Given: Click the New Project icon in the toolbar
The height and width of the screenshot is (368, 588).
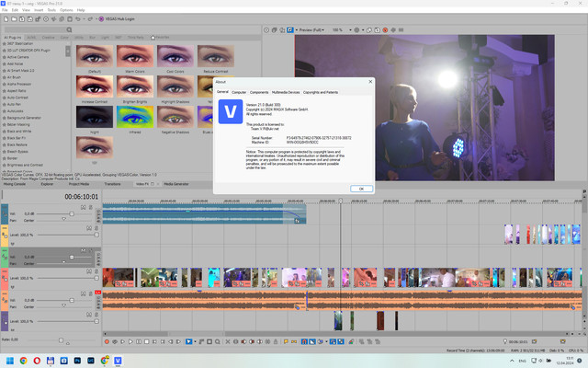Looking at the screenshot, I should click(x=6, y=18).
